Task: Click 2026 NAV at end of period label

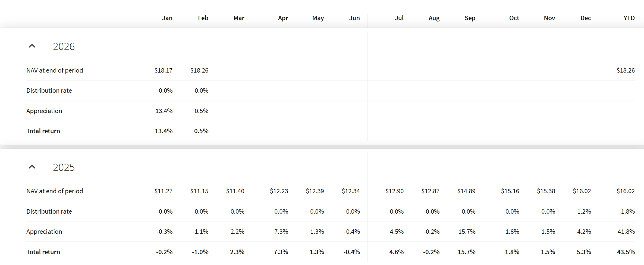Action: pos(55,70)
